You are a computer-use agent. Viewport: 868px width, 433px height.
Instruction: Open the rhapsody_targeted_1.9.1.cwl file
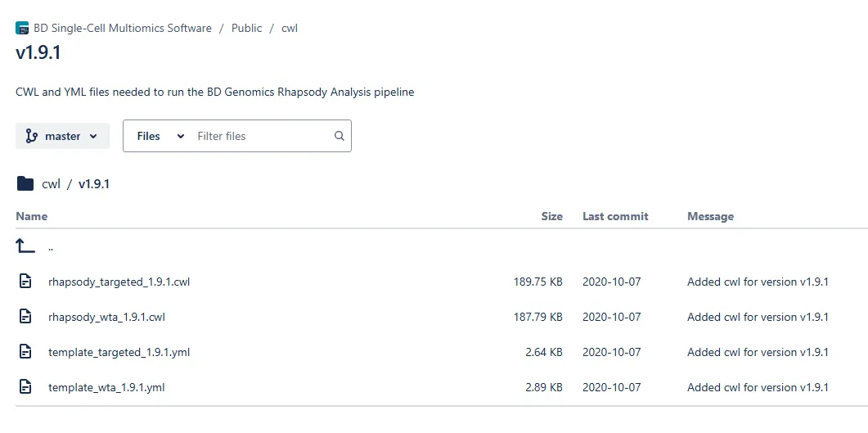[x=119, y=282]
